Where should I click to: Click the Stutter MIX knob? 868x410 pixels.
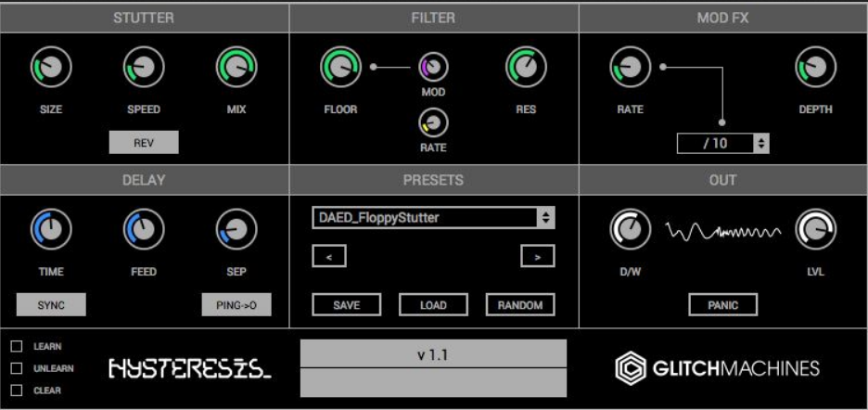(x=236, y=67)
